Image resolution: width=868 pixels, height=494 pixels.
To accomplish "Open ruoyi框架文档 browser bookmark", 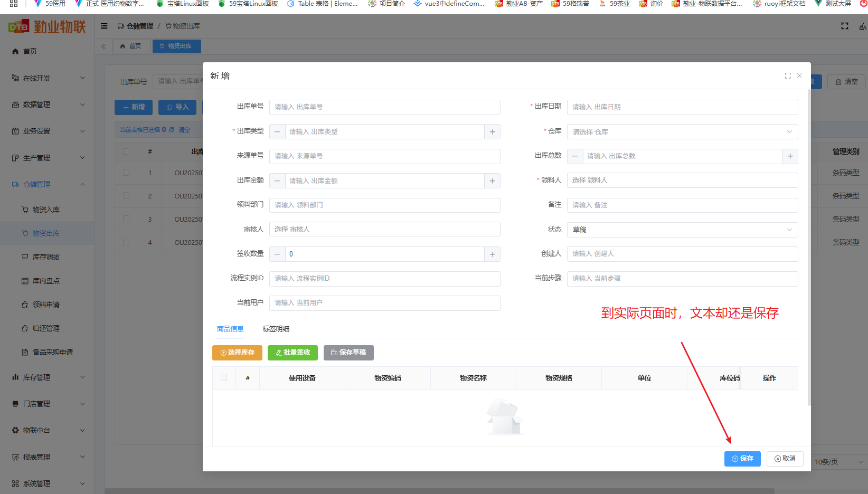I will (779, 4).
